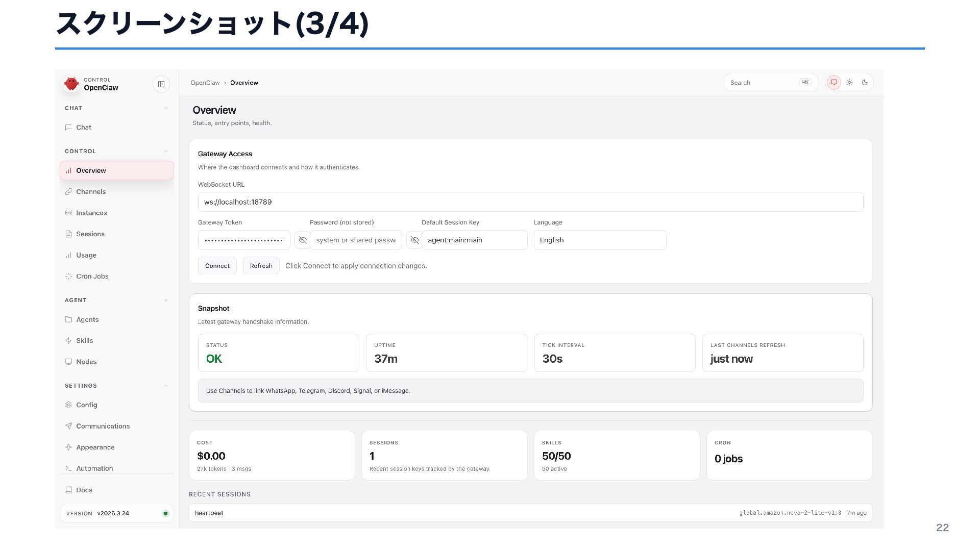Collapse sidebar with the panel toggle icon

pos(161,84)
